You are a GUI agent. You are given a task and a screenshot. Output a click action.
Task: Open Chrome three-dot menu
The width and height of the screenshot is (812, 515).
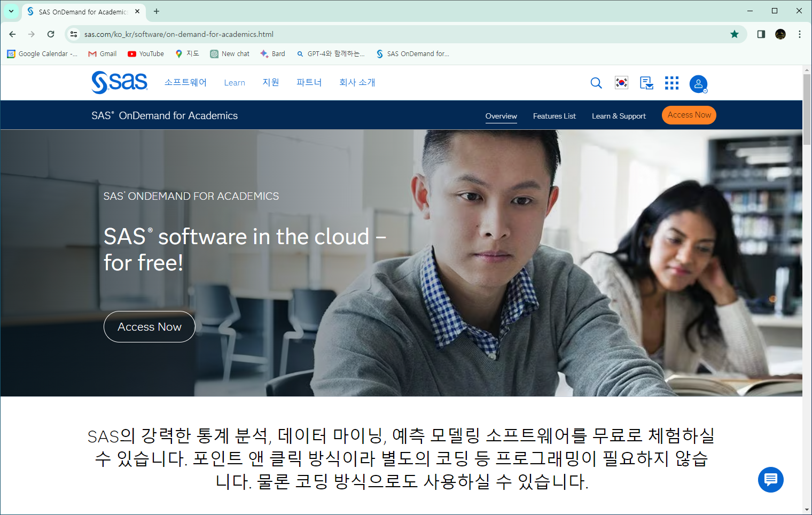point(800,34)
